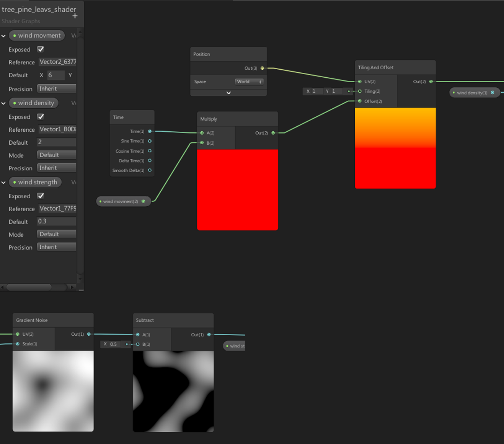Click the blackboard horizontal scrollbar
Viewport: 504px width, 444px height.
tap(29, 287)
